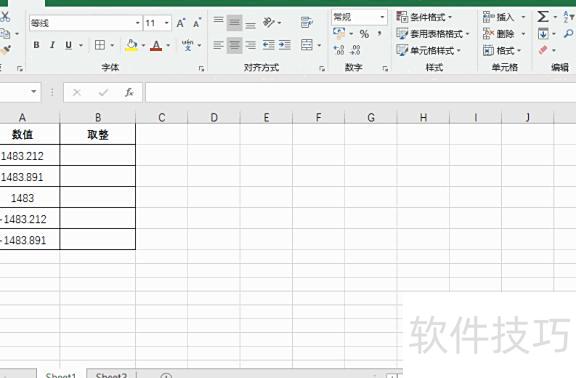Open number format dropdown 常规
Viewport: 576px width, 378px height.
pyautogui.click(x=359, y=17)
